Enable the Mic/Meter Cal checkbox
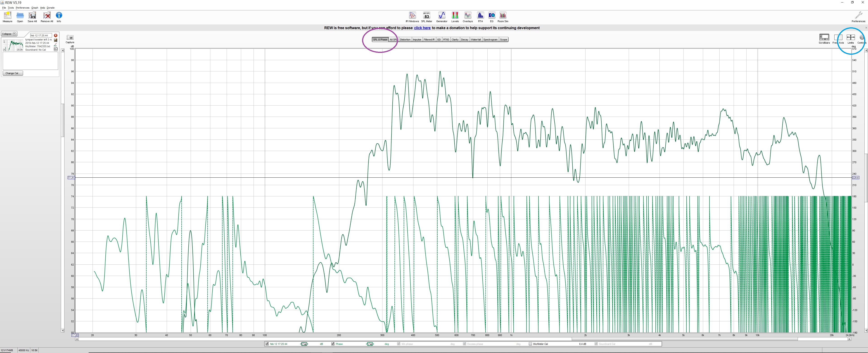The height and width of the screenshot is (353, 868). (530, 344)
